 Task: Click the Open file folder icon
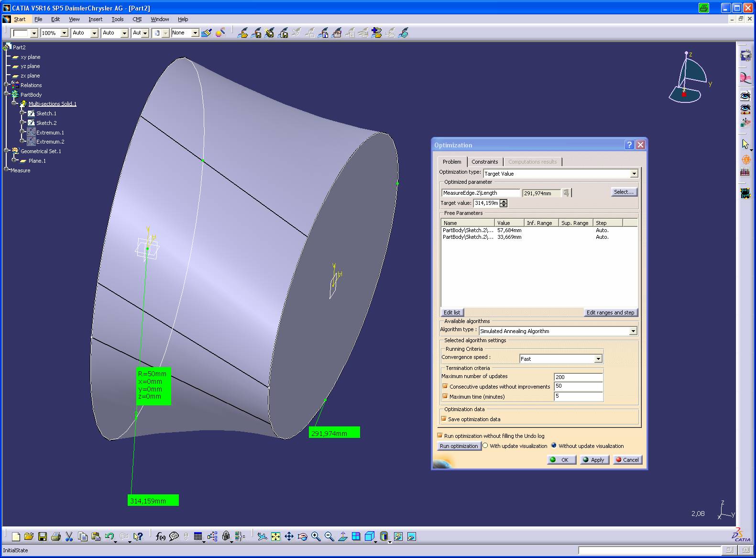coord(29,536)
